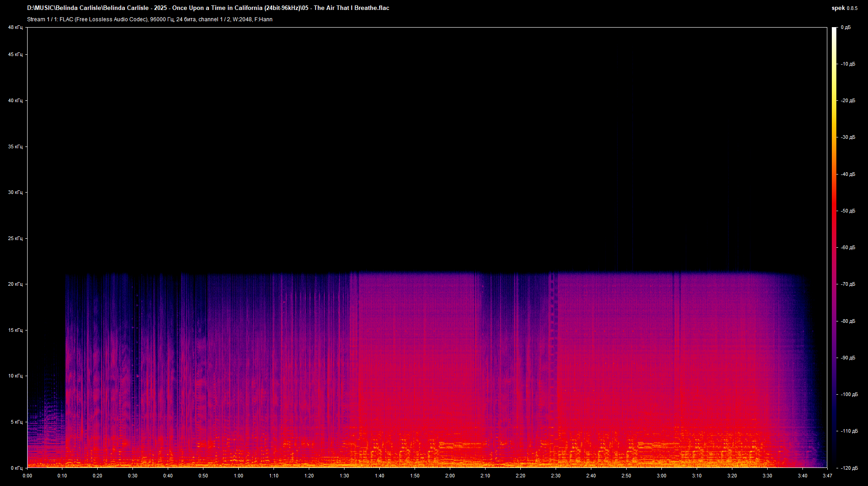Click the 2:30 time axis marker
The width and height of the screenshot is (868, 486).
point(556,476)
